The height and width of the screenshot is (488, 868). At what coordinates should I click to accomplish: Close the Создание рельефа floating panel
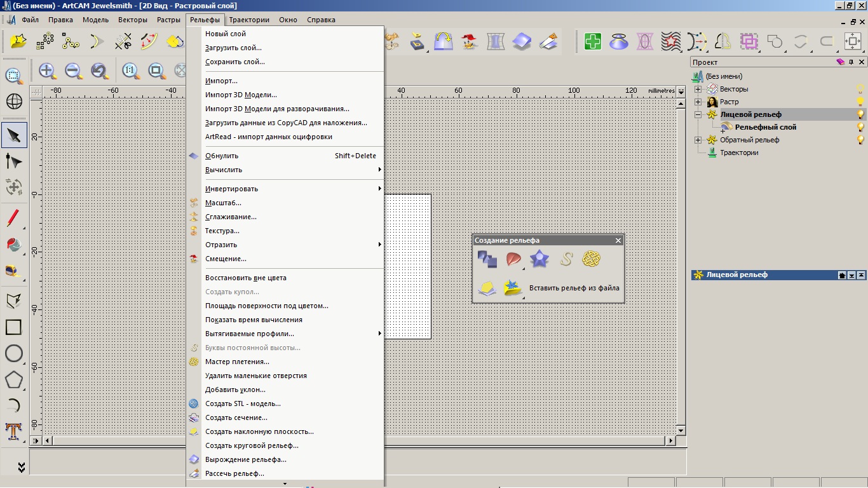[618, 241]
